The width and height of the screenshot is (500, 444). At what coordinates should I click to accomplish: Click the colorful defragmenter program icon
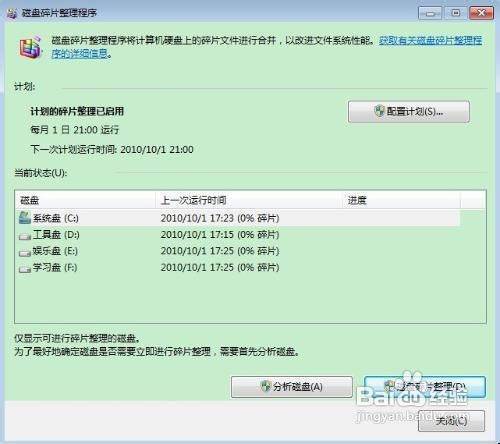click(31, 47)
